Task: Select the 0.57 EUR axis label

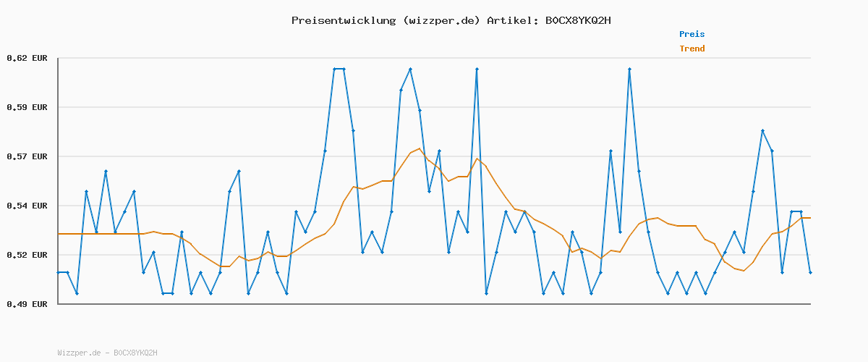Action: tap(27, 156)
